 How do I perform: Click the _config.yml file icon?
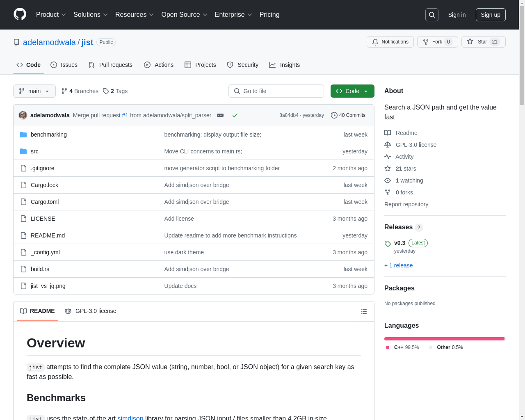[23, 252]
